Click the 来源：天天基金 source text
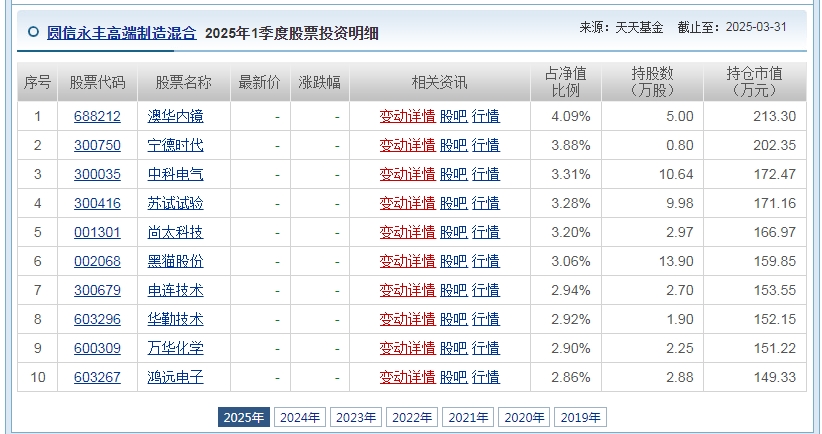Image resolution: width=822 pixels, height=434 pixels. (621, 27)
